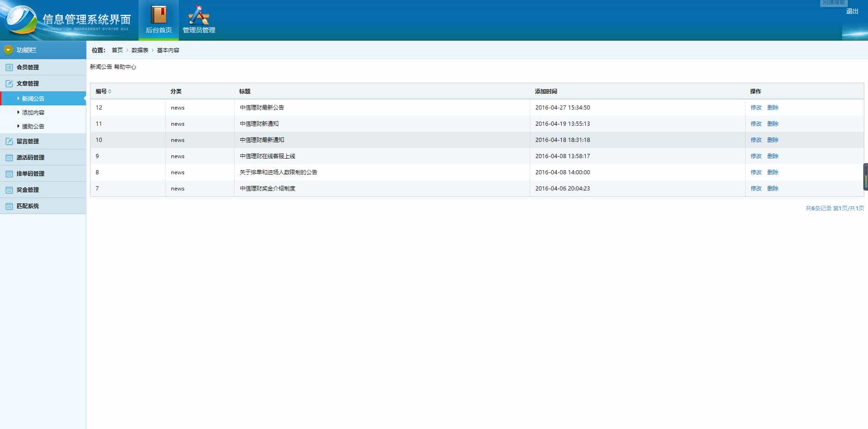Screen dimensions: 868x429
Task: Click the 匹配系统 sidebar icon
Action: coord(8,206)
